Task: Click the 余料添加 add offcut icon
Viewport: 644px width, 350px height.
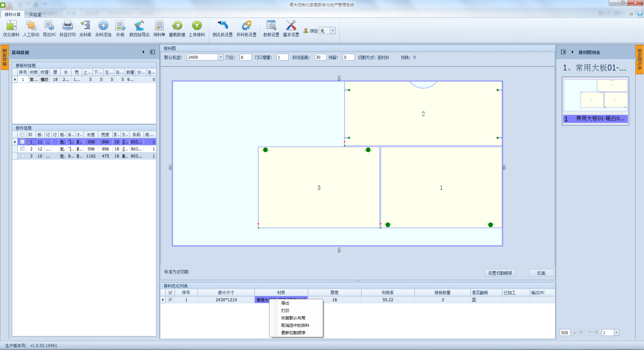Action: point(103,29)
